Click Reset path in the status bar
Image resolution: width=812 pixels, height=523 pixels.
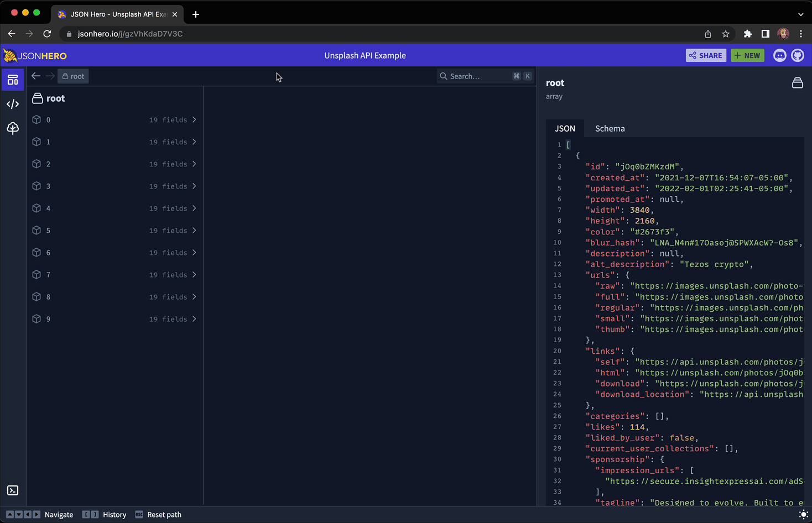click(x=163, y=515)
